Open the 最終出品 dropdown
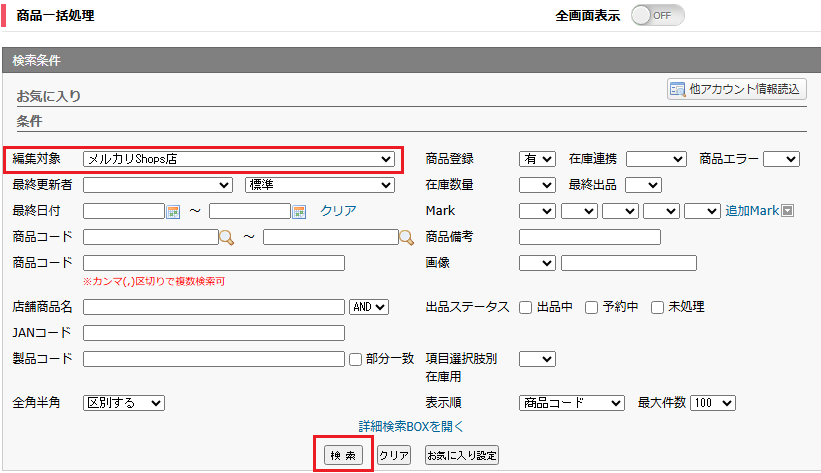 pos(644,185)
